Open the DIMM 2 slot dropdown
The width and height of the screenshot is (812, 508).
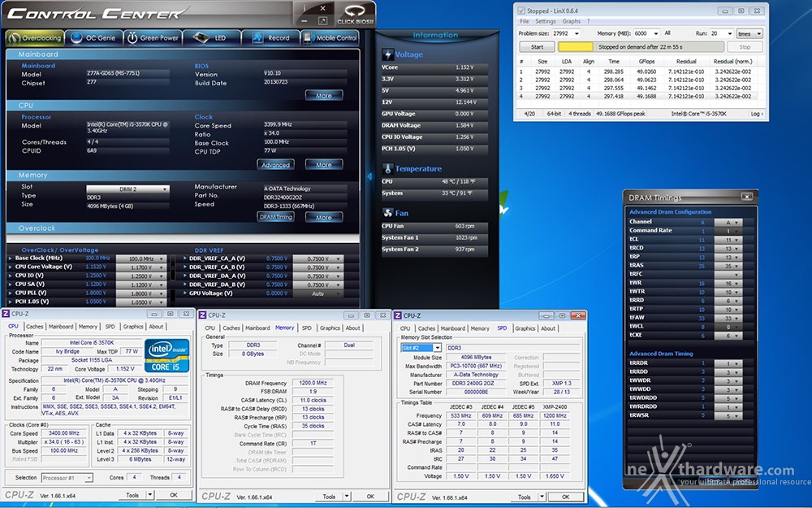coord(128,189)
